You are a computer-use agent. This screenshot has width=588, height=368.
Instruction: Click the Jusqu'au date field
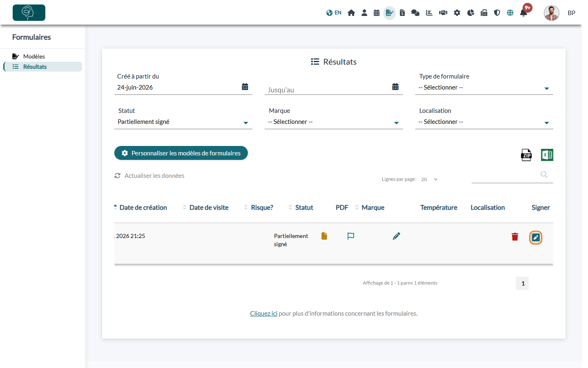[334, 90]
